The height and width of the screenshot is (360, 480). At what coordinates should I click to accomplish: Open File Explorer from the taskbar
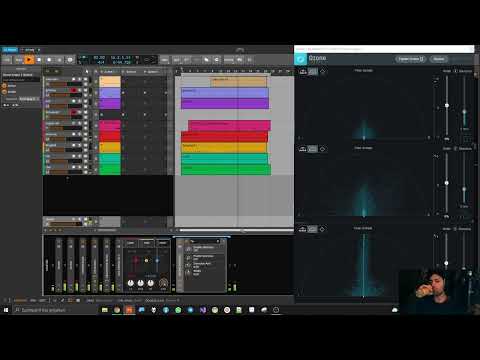pos(105,310)
